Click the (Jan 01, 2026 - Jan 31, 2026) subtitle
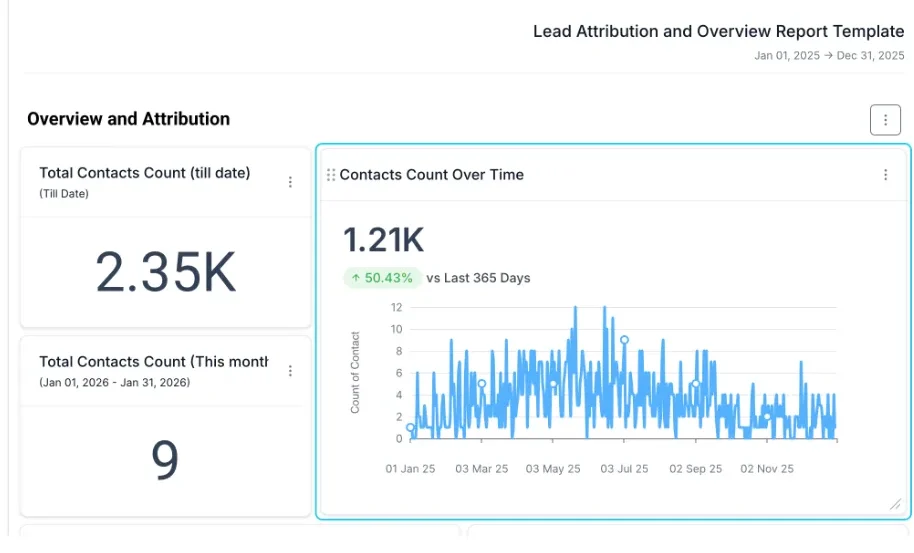Screen dimensions: 914x553 [115, 382]
